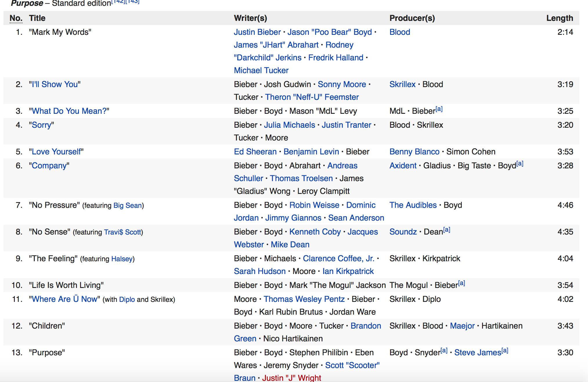Open the red Justin "J" Wright link
Viewport: 588px width, 382px height.
click(x=292, y=378)
